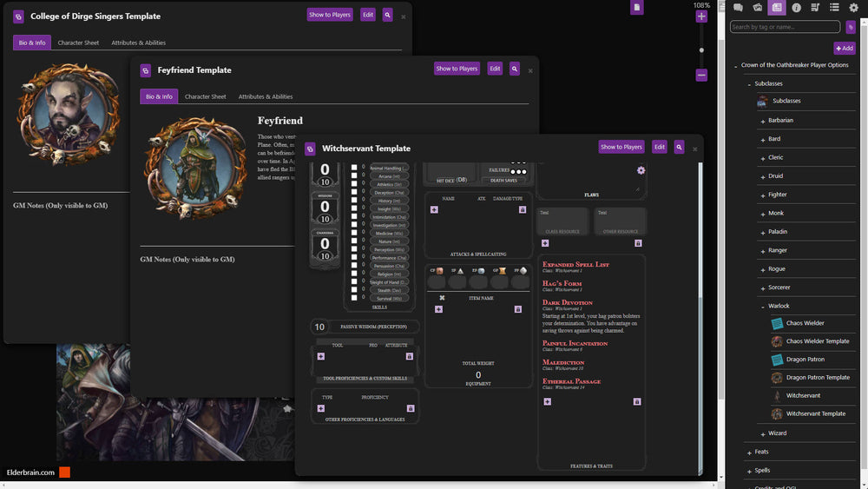Open the Jukebox music icon
This screenshot has width=868, height=489.
815,8
